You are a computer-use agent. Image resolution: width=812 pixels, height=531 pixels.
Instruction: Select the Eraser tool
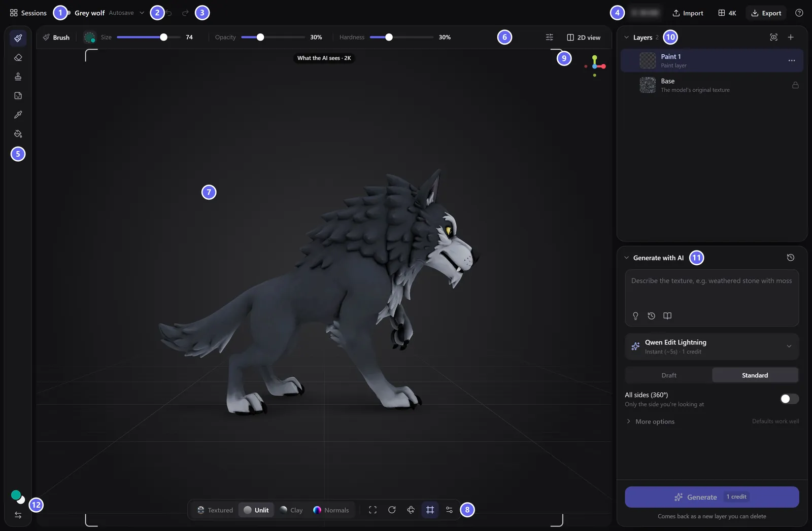pyautogui.click(x=18, y=57)
